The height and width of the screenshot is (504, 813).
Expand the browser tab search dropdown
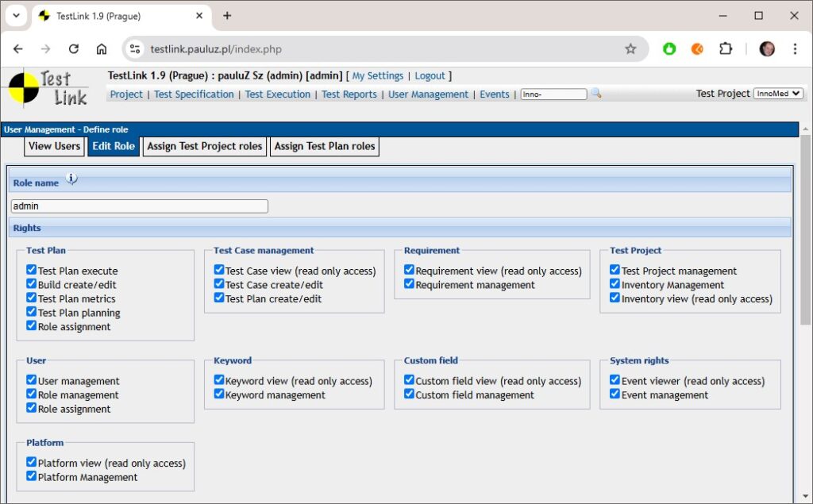[16, 16]
